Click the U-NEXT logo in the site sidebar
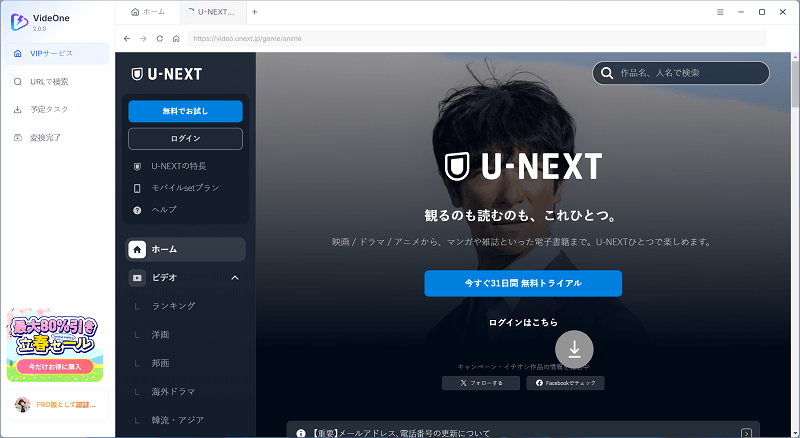The height and width of the screenshot is (438, 800). click(167, 74)
